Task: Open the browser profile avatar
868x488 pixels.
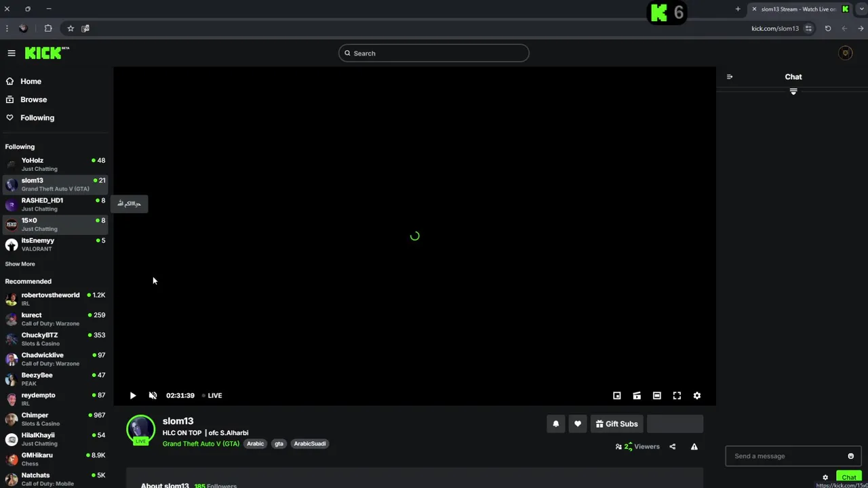Action: tap(23, 28)
